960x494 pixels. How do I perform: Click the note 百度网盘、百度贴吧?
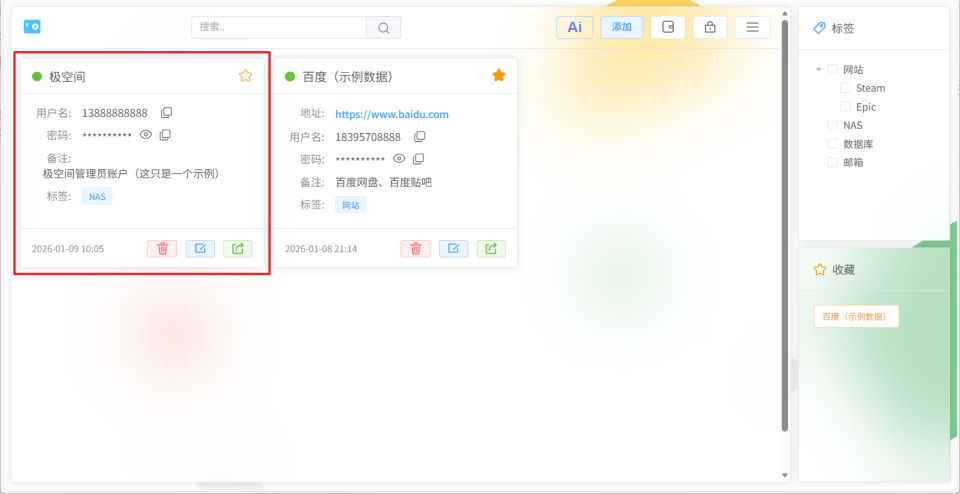384,182
